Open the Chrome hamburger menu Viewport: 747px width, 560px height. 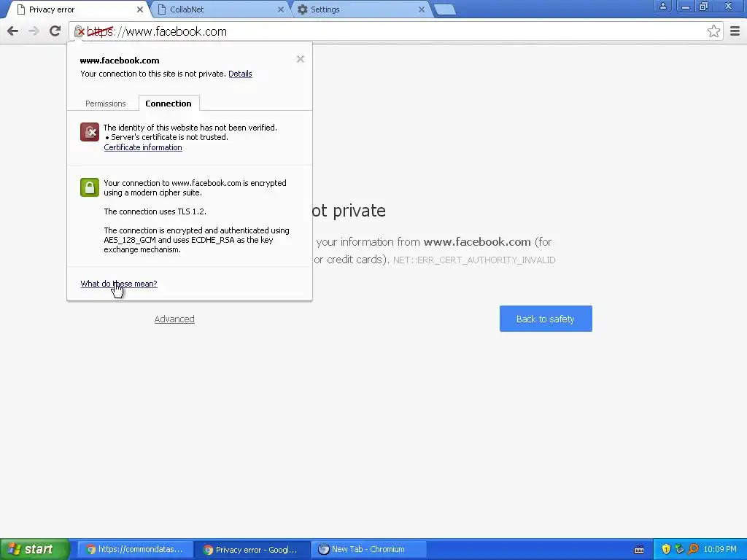735,31
